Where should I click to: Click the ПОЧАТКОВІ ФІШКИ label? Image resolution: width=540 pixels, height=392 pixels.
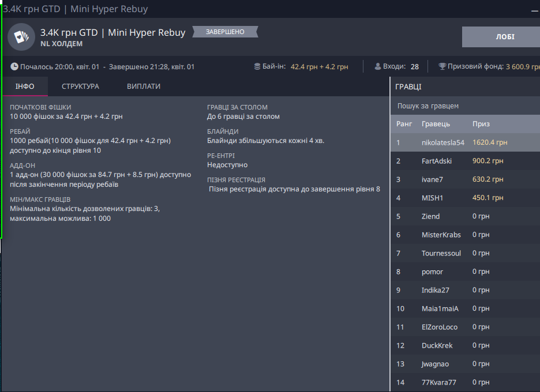tap(40, 107)
